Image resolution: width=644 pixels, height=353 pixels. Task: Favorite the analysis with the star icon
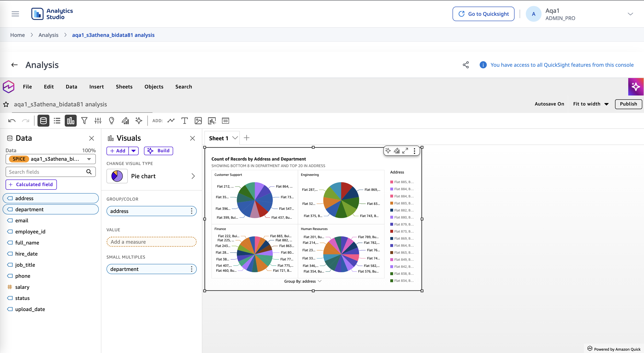[x=6, y=104]
